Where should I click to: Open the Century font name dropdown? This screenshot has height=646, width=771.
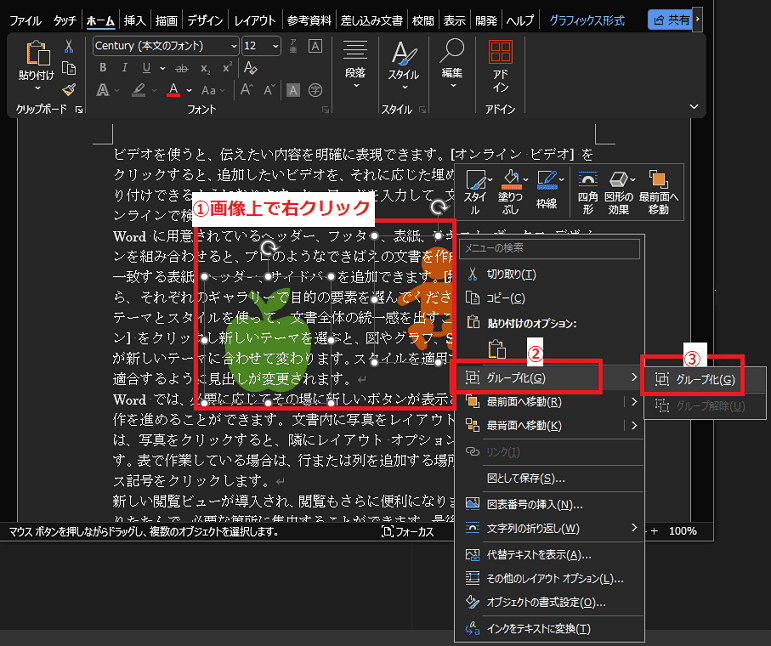pos(233,46)
